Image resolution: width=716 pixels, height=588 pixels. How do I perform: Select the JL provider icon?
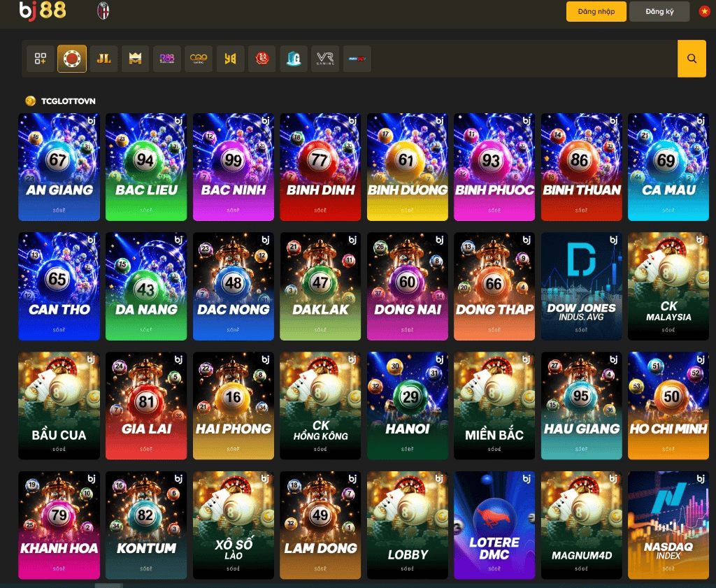tap(103, 59)
